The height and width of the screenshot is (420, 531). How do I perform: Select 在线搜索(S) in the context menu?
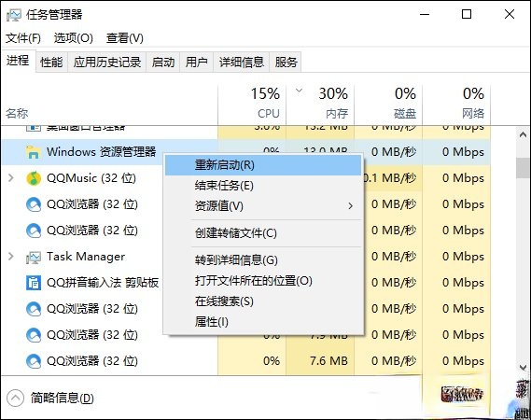[263, 301]
